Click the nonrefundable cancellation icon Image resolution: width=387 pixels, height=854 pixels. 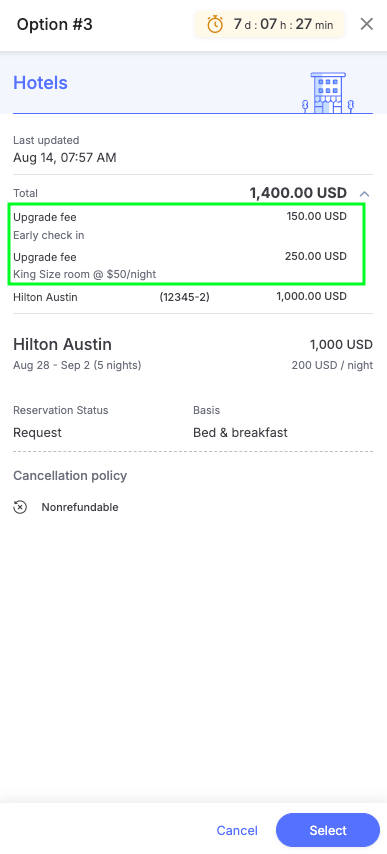(x=20, y=507)
